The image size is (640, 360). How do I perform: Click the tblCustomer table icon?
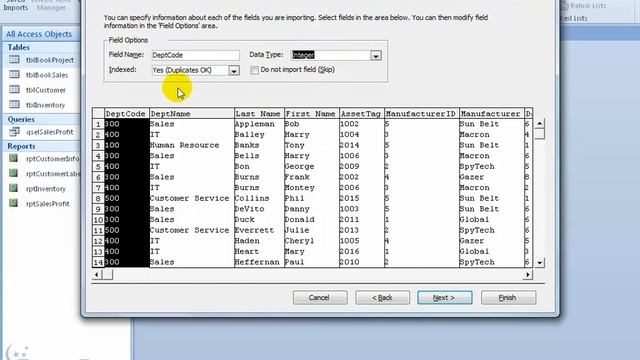pyautogui.click(x=14, y=89)
